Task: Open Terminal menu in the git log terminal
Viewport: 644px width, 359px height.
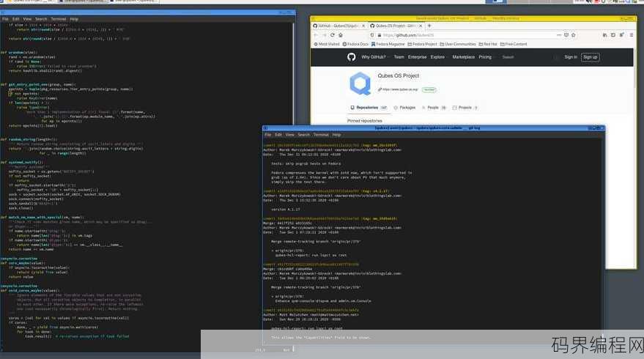Action: coord(321,135)
